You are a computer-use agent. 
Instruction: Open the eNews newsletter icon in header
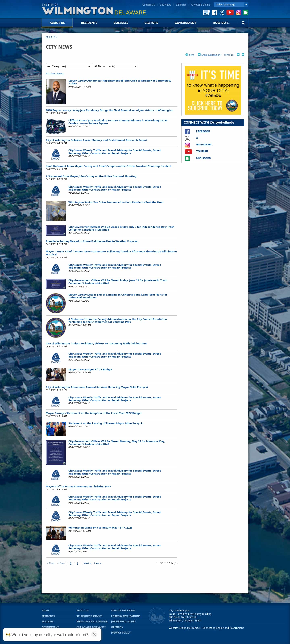tap(206, 13)
